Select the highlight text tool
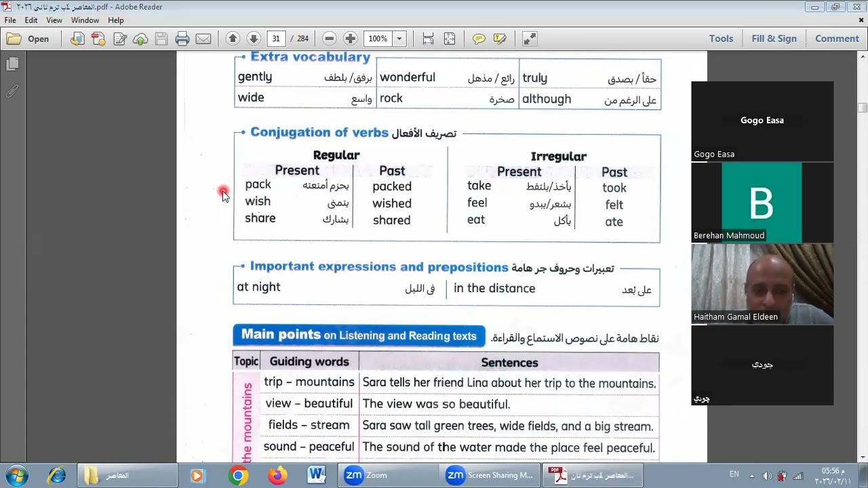The image size is (868, 488). coord(500,39)
